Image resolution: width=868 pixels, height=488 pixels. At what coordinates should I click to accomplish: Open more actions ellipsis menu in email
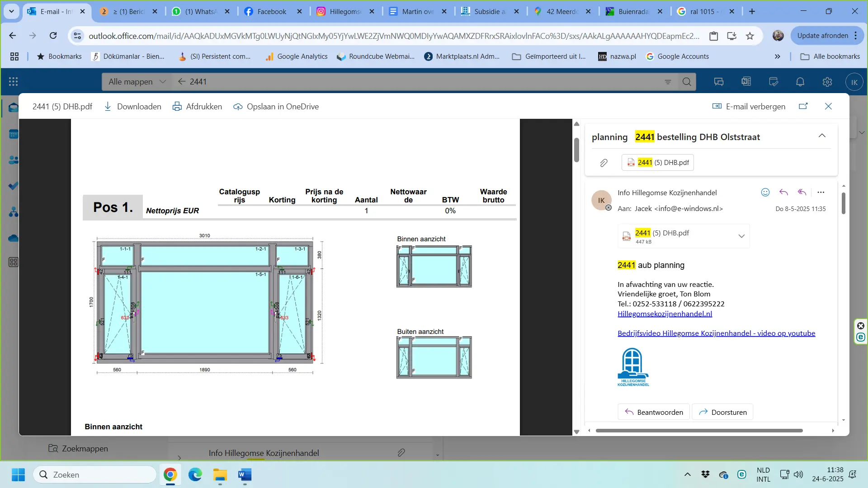tap(821, 192)
